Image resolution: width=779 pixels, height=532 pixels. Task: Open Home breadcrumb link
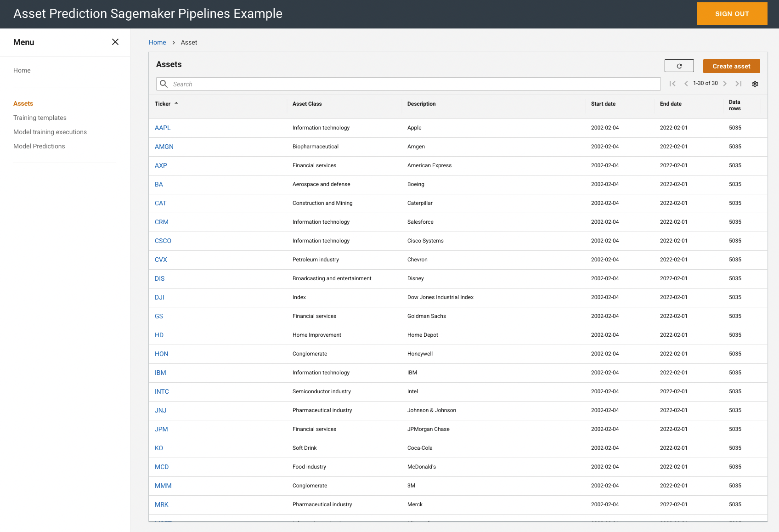pos(158,42)
